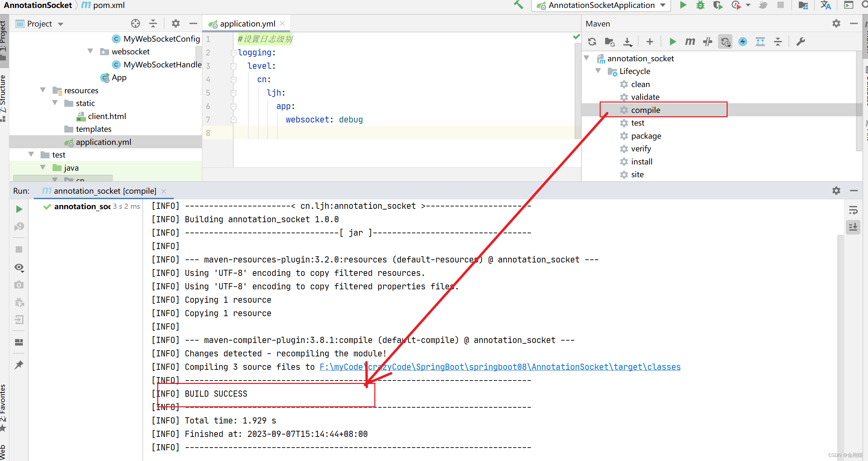The height and width of the screenshot is (461, 868).
Task: Collapse the java test folder
Action: 43,167
